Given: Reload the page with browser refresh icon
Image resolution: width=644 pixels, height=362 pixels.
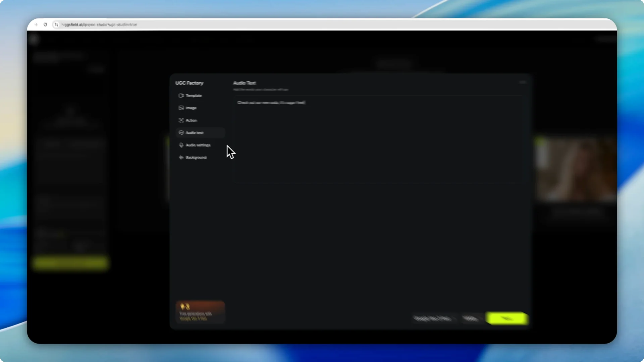Looking at the screenshot, I should [x=45, y=24].
